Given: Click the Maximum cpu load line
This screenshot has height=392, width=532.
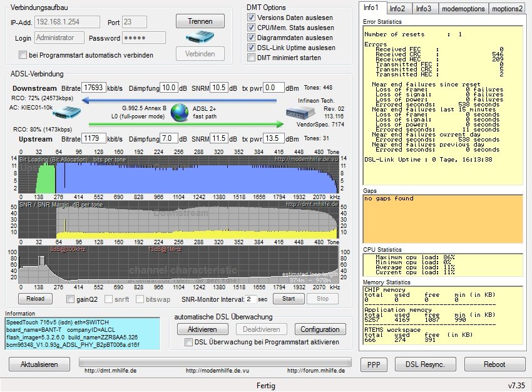Looking at the screenshot, I should [415, 257].
